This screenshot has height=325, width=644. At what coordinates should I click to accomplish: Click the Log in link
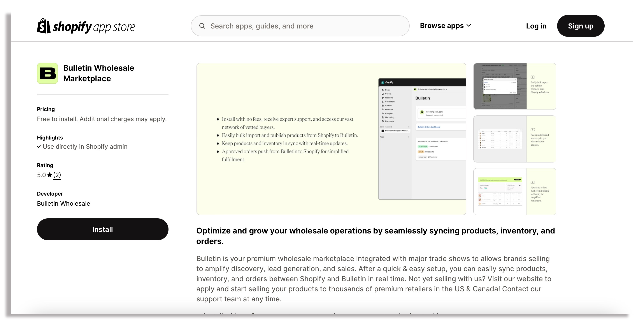coord(536,26)
